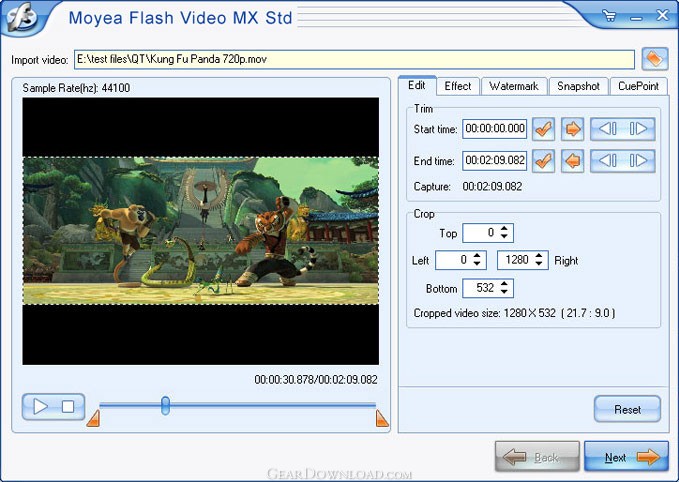Decrease the Bottom crop value
The width and height of the screenshot is (679, 482).
pos(504,292)
